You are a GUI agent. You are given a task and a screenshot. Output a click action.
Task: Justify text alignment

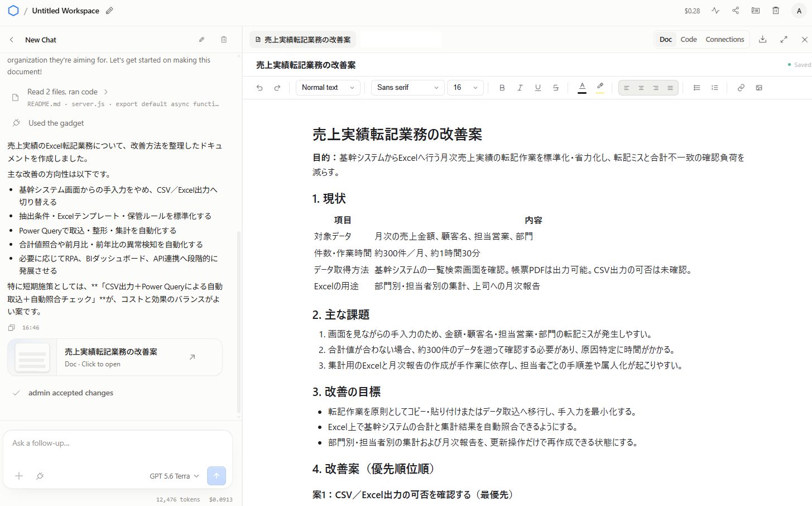click(x=670, y=88)
